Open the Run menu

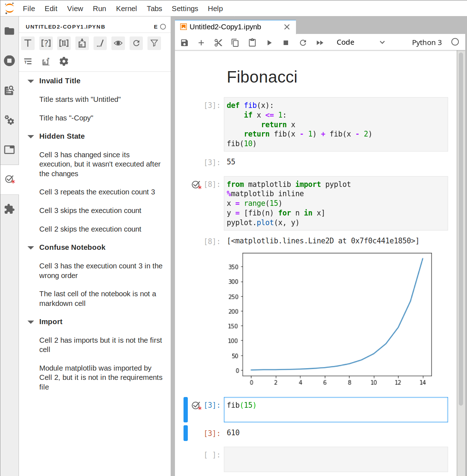tap(100, 9)
